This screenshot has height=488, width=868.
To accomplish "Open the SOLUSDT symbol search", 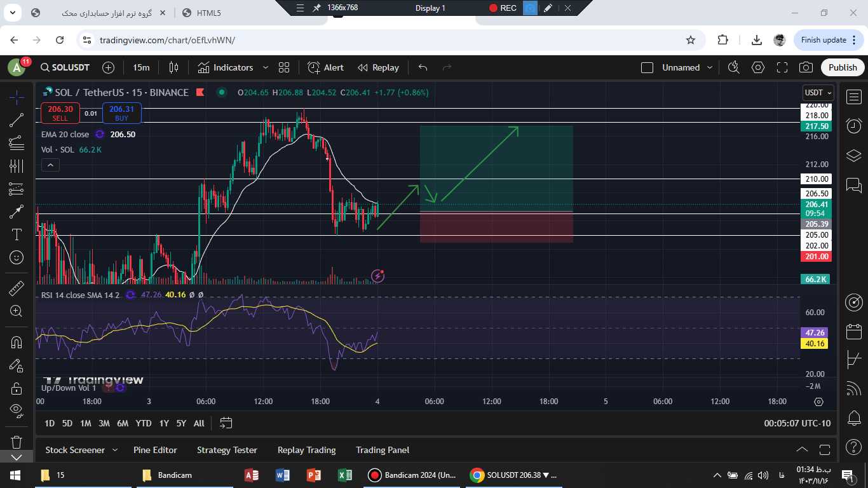I will click(x=65, y=67).
